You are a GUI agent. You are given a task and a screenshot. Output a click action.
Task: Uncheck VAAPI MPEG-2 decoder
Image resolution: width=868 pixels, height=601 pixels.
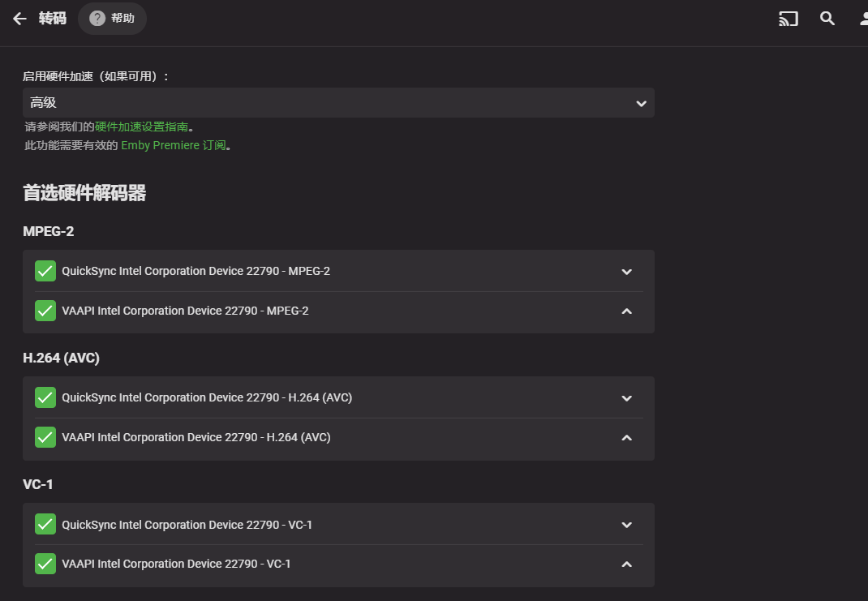click(45, 311)
